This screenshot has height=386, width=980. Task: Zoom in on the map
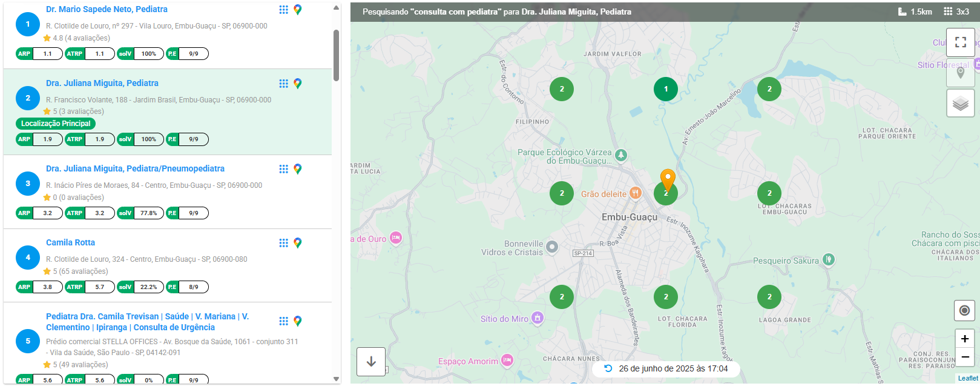[x=964, y=339]
